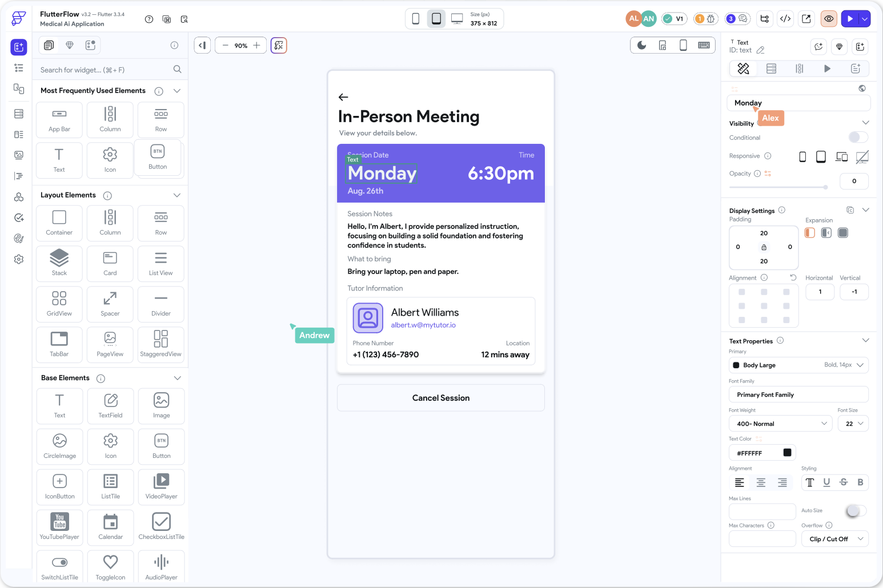Select the tablet device size icon
This screenshot has width=883, height=588.
coord(436,19)
